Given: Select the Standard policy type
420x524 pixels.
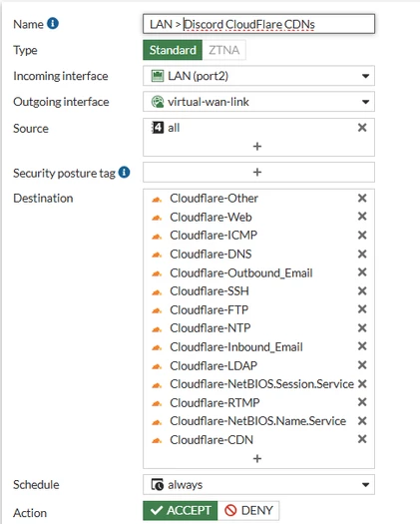Looking at the screenshot, I should pyautogui.click(x=173, y=50).
